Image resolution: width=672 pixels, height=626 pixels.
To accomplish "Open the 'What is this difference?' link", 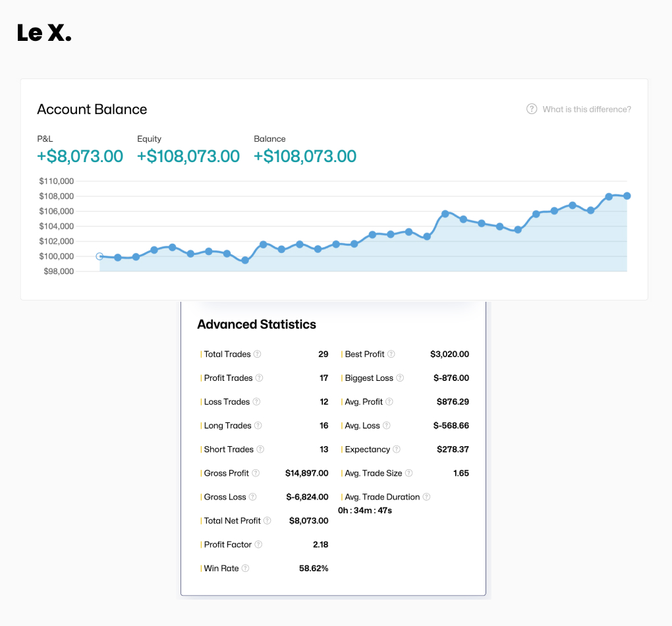I will (x=579, y=109).
